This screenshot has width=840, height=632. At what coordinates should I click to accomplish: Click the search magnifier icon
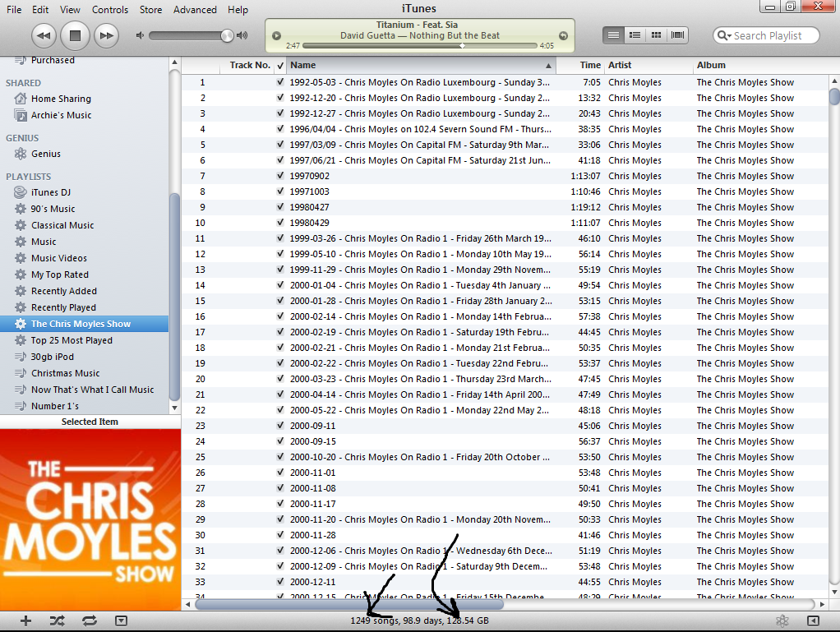(x=723, y=35)
